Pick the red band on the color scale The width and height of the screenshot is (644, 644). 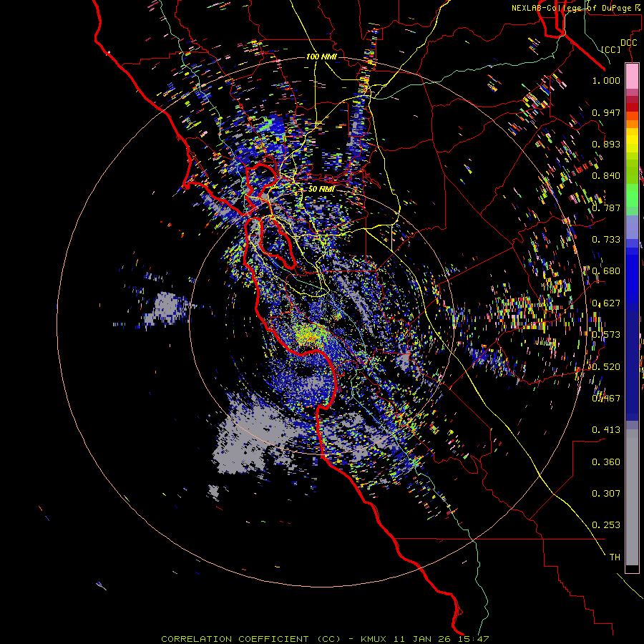pos(632,107)
